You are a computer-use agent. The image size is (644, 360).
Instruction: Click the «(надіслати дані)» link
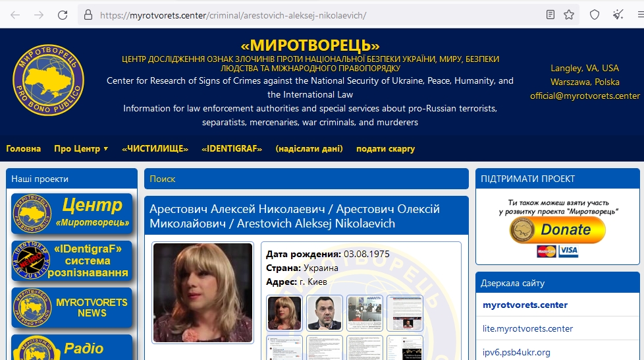[309, 148]
